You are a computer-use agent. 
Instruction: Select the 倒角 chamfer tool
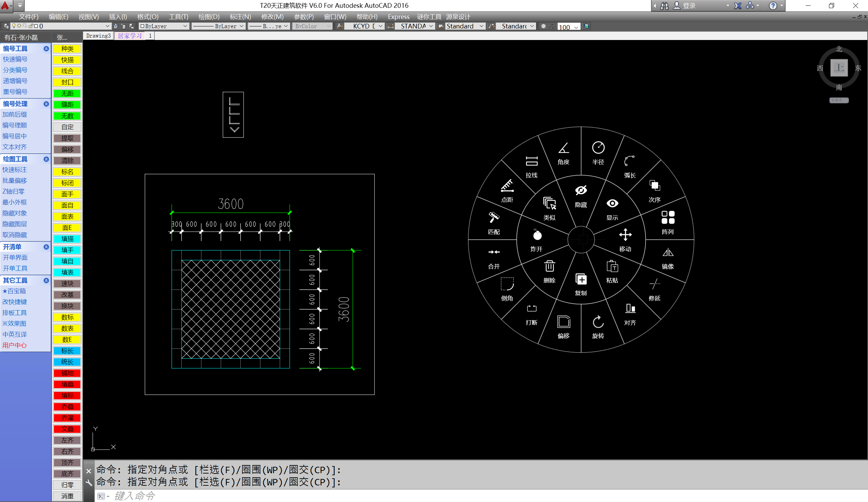click(x=507, y=289)
